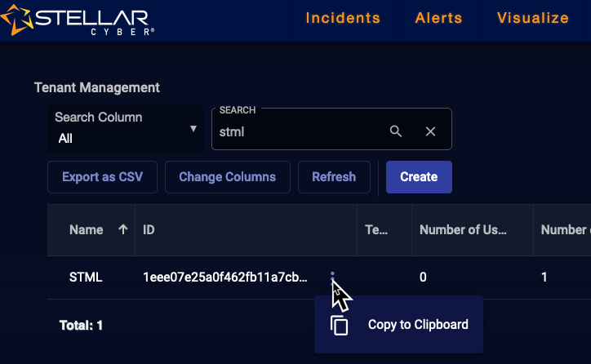Click the magnifier search icon
591x364 pixels.
[x=396, y=131]
